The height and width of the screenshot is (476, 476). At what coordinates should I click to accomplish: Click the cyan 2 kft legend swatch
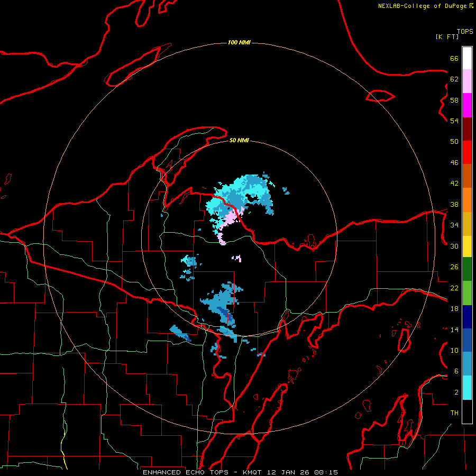(x=467, y=388)
